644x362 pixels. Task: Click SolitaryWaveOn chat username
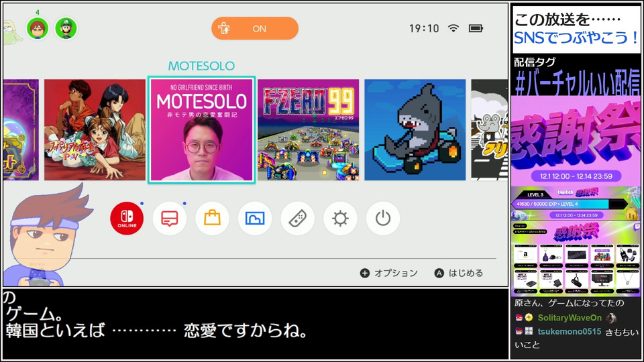coord(570,318)
